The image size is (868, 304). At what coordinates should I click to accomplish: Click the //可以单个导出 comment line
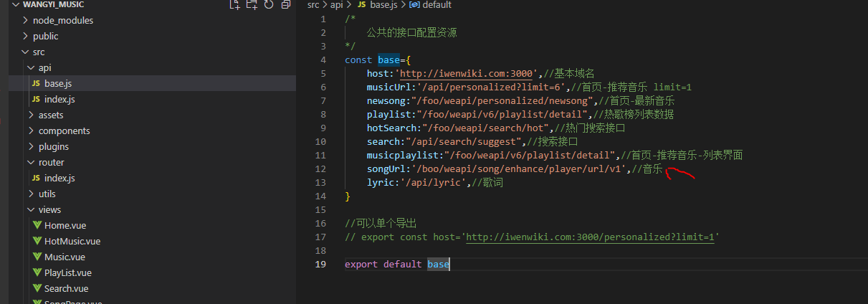pos(380,224)
